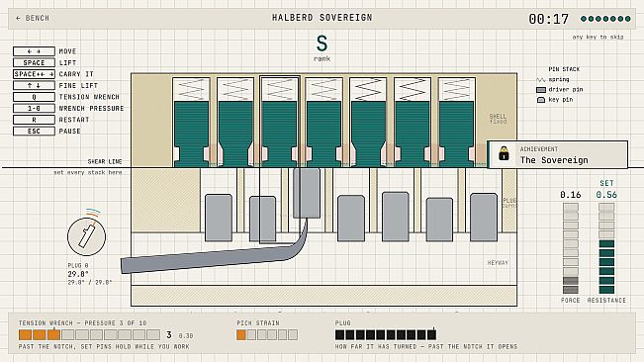Click the fifth stack spring
The image size is (644, 362).
coord(368,90)
